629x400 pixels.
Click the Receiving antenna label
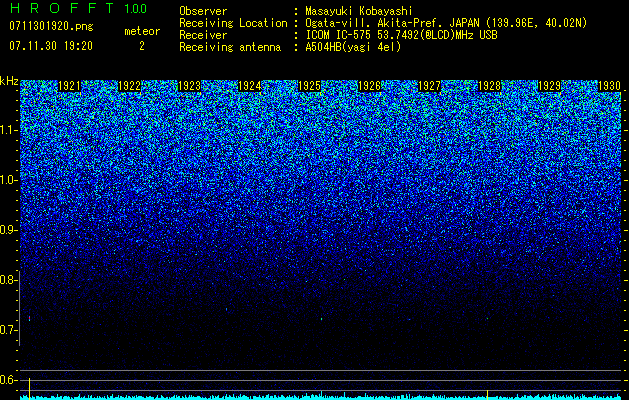[230, 47]
